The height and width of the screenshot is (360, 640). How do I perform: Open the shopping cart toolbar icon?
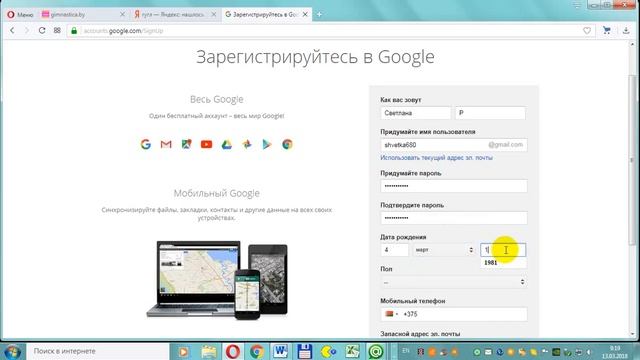[607, 31]
